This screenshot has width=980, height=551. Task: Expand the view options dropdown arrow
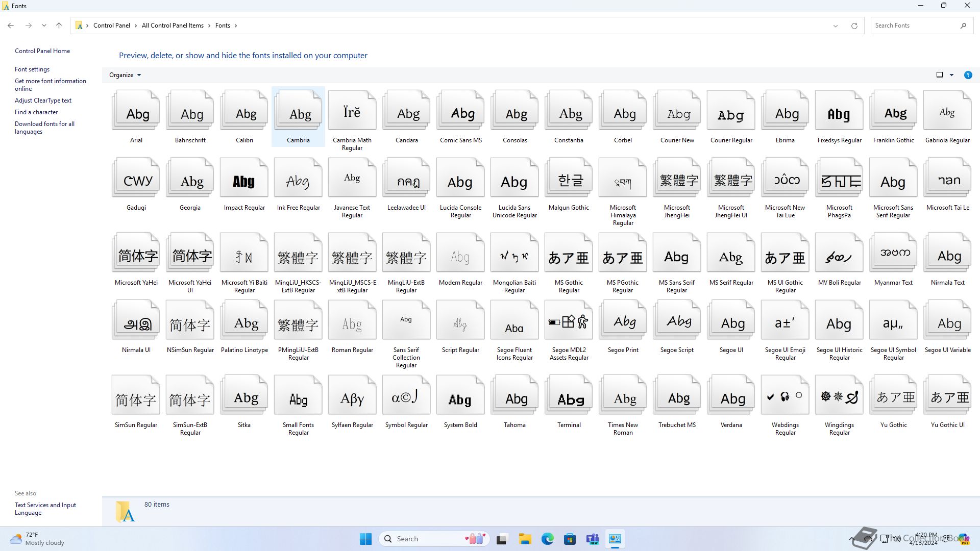point(951,75)
